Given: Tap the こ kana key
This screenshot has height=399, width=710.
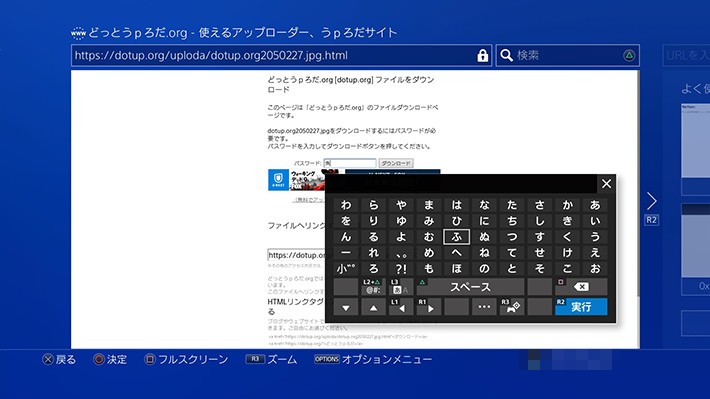Looking at the screenshot, I should pos(567,269).
